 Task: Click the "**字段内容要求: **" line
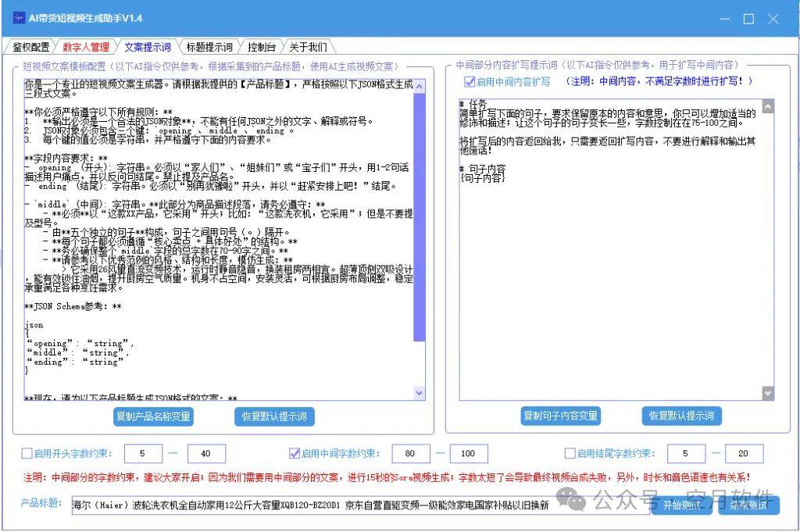[x=66, y=159]
